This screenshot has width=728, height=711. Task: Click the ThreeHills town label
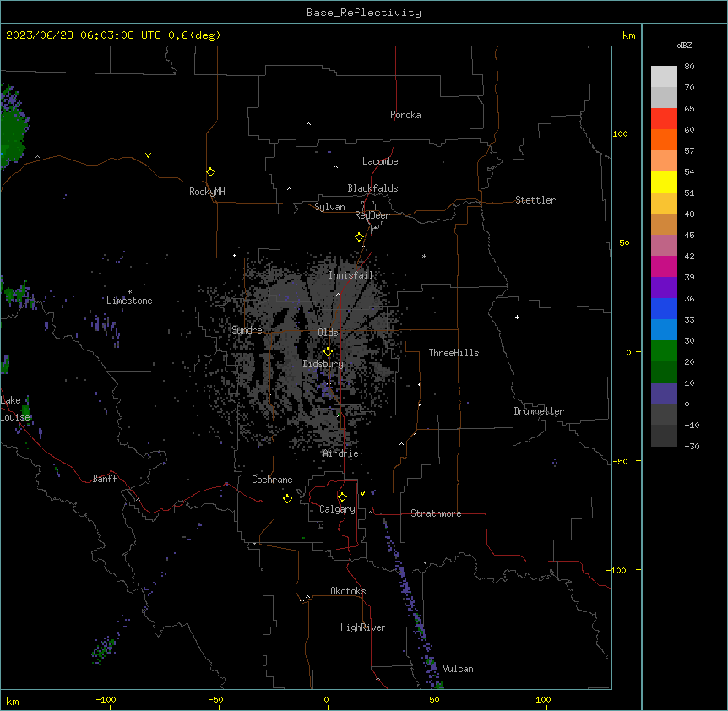pos(454,353)
